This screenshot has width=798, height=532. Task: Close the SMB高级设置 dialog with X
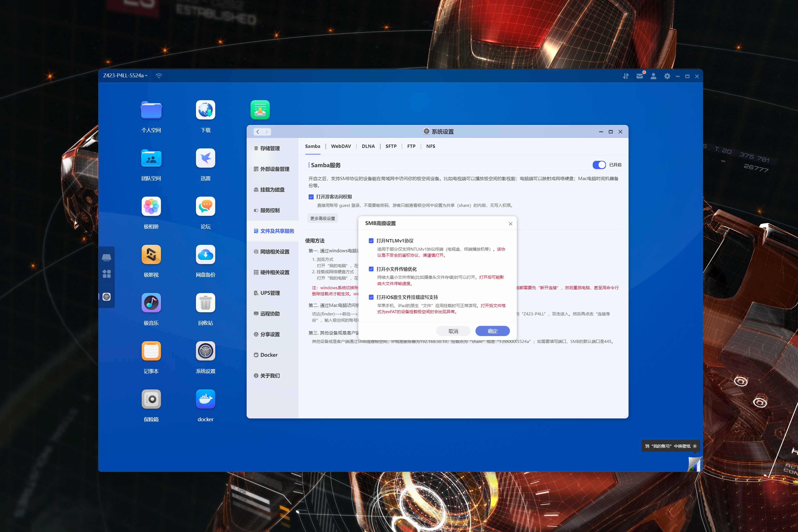510,224
